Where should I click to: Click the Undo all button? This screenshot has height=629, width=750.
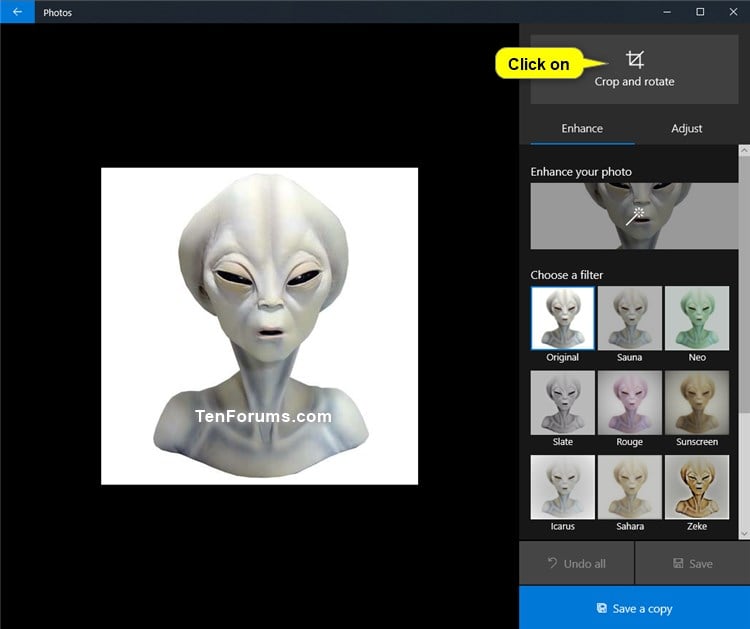(x=576, y=563)
